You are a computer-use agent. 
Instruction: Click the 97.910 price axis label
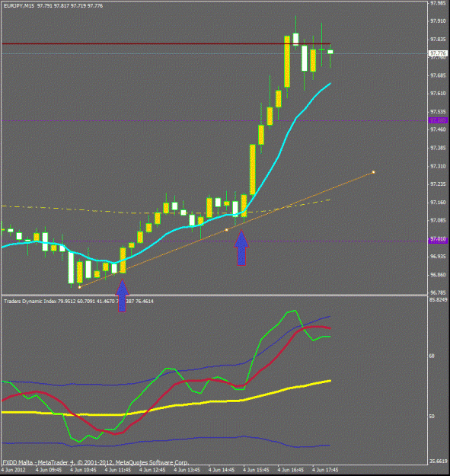[x=438, y=21]
